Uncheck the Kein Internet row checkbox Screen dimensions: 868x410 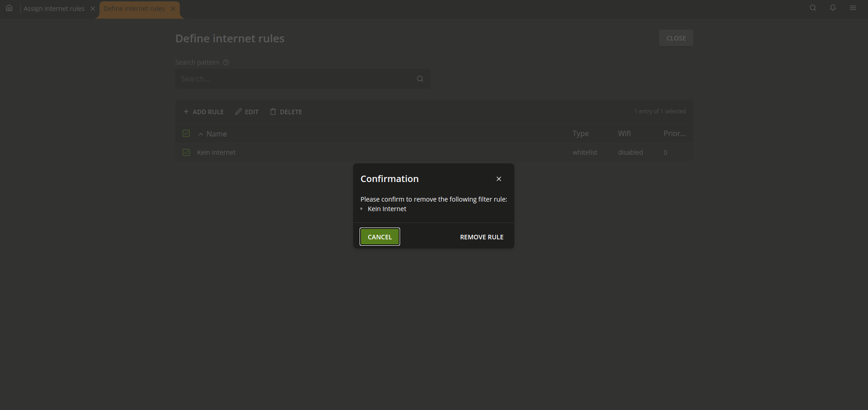tap(186, 152)
